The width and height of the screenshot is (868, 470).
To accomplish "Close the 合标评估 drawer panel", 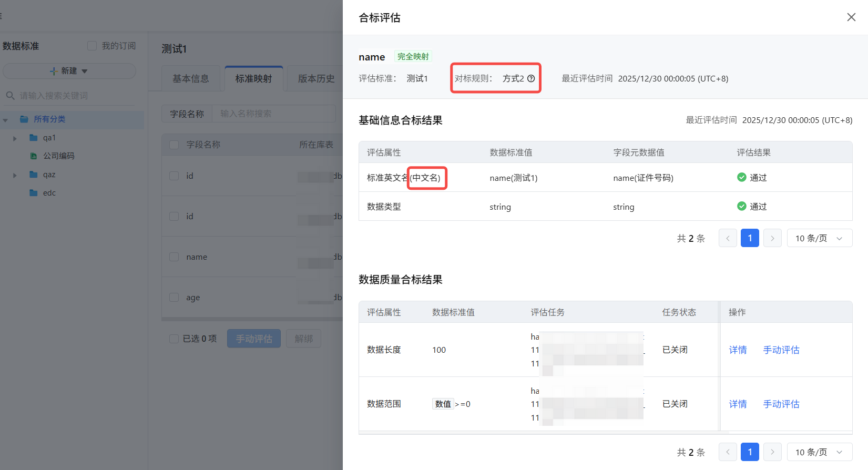I will point(851,17).
